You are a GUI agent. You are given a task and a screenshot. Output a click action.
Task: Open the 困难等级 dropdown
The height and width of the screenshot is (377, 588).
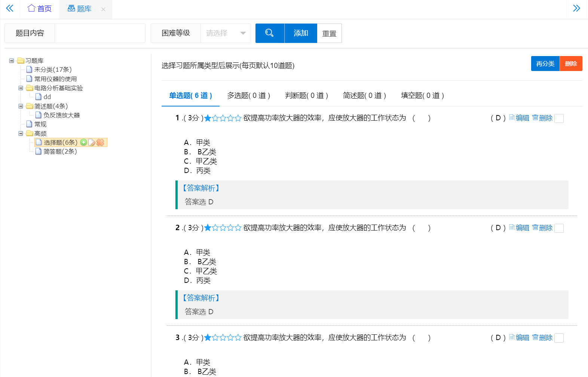226,33
